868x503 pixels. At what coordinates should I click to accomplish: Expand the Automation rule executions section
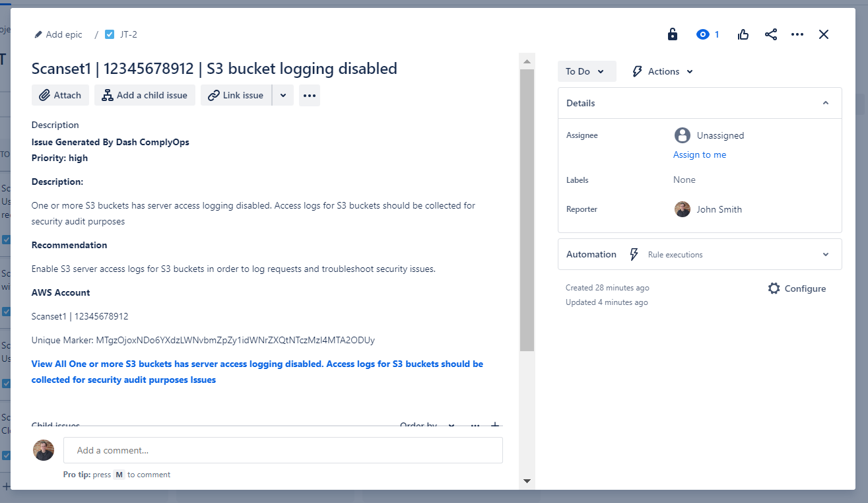tap(825, 254)
